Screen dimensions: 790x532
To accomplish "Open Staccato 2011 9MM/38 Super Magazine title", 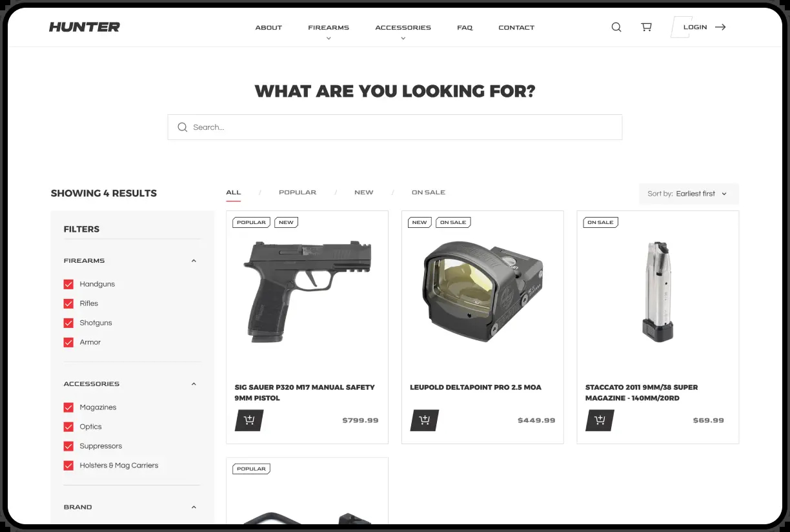I will tap(642, 393).
